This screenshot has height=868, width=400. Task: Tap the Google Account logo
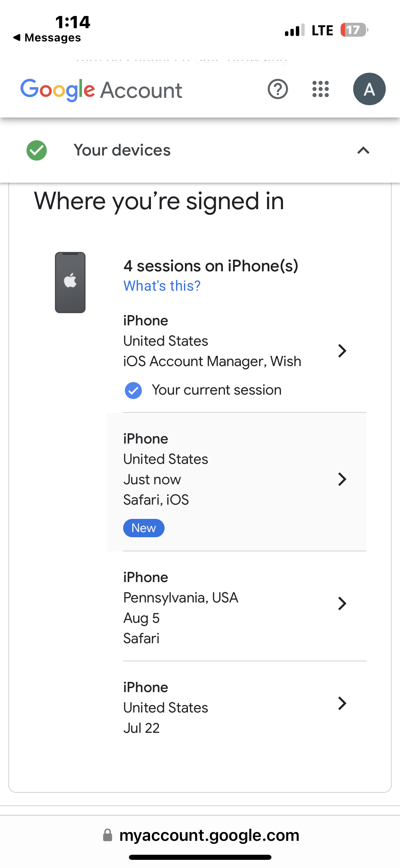click(101, 90)
